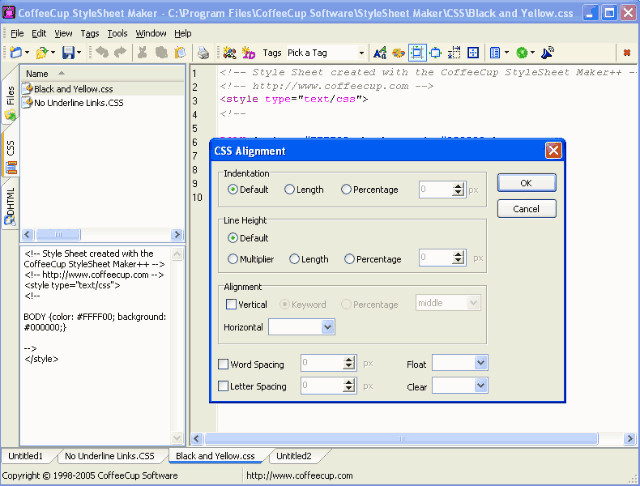This screenshot has width=640, height=486.
Task: Click the Save disk icon
Action: [68, 53]
